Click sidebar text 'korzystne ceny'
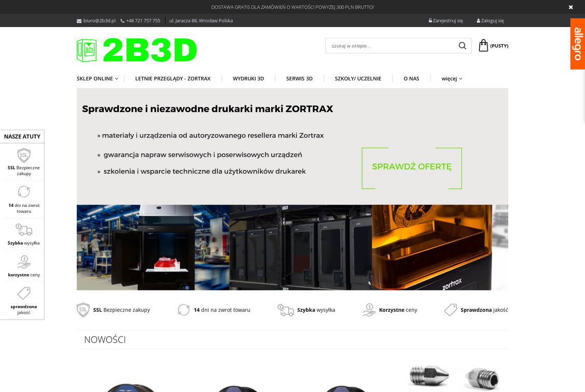 tap(24, 275)
